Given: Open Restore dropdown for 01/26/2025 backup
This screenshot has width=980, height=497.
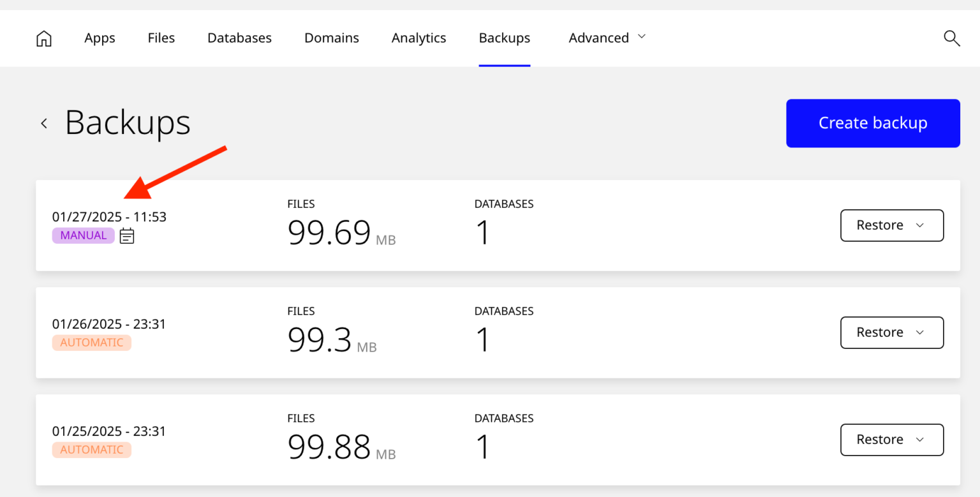Looking at the screenshot, I should pos(891,332).
